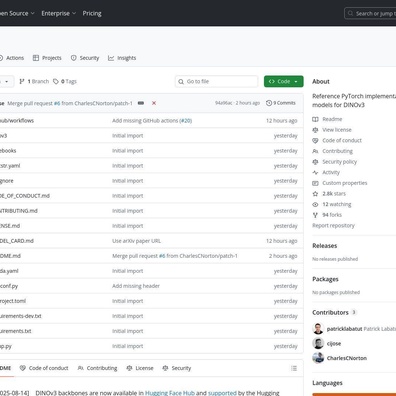This screenshot has width=396, height=396.
Task: Open the Pricing link
Action: (92, 13)
